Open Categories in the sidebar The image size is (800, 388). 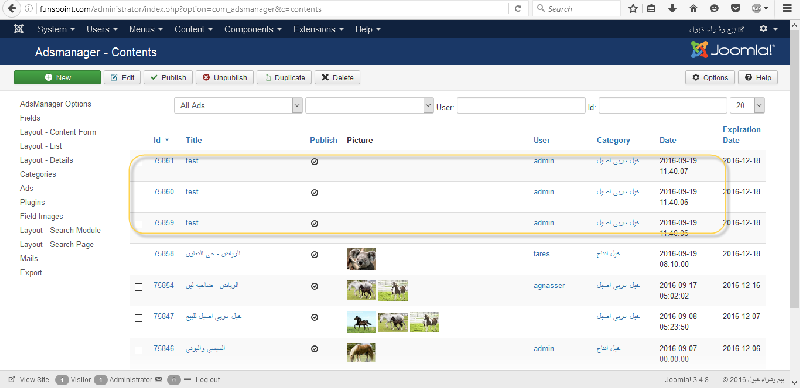pos(38,174)
